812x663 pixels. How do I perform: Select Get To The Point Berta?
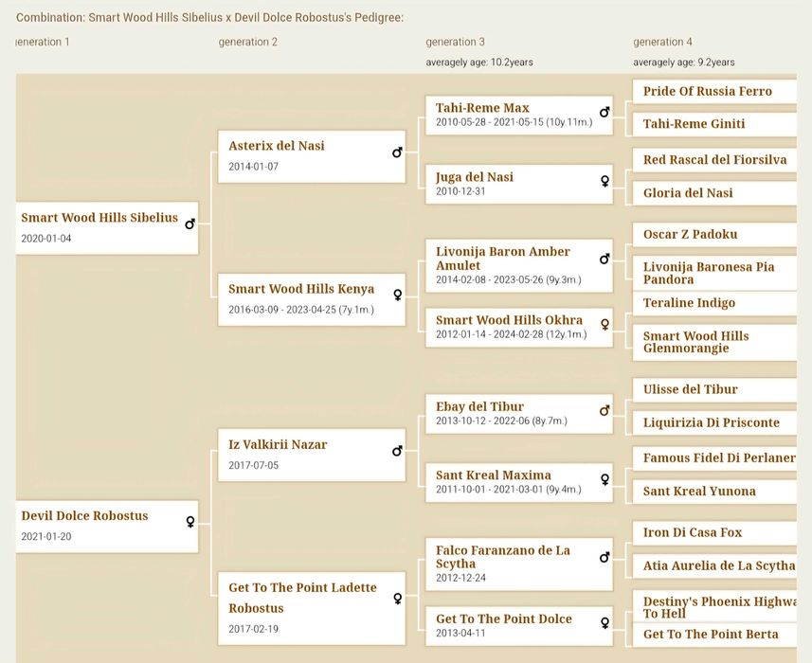click(711, 635)
